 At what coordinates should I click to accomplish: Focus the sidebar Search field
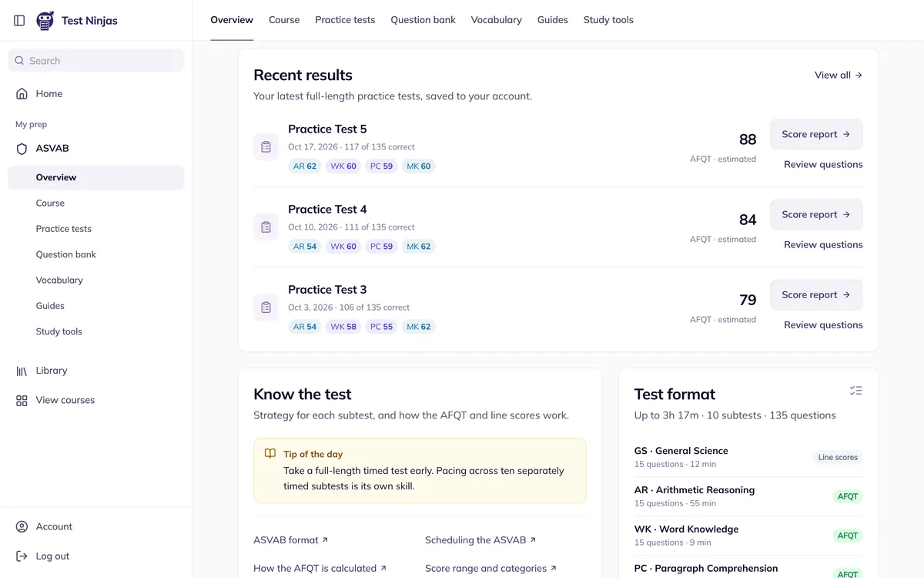pyautogui.click(x=96, y=61)
